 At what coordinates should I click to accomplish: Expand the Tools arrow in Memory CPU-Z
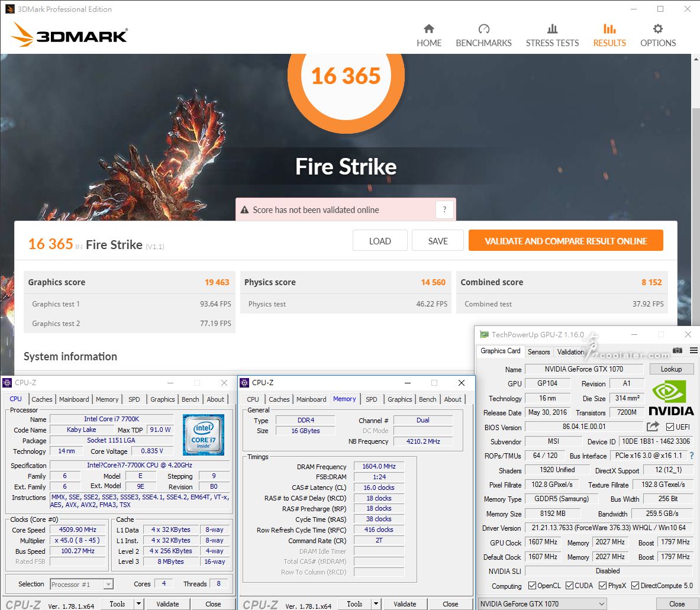tap(376, 603)
